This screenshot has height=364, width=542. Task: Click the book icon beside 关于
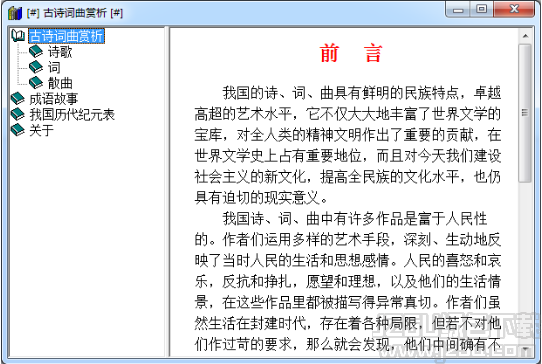18,130
